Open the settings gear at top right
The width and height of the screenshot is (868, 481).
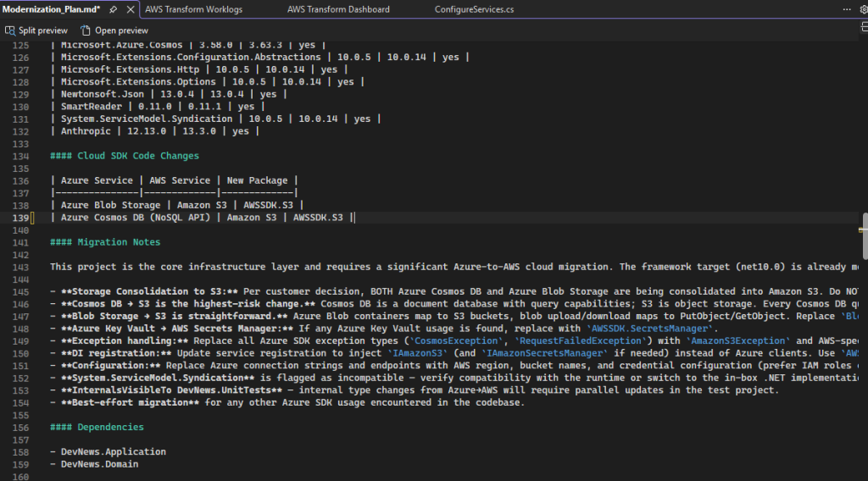[x=864, y=9]
